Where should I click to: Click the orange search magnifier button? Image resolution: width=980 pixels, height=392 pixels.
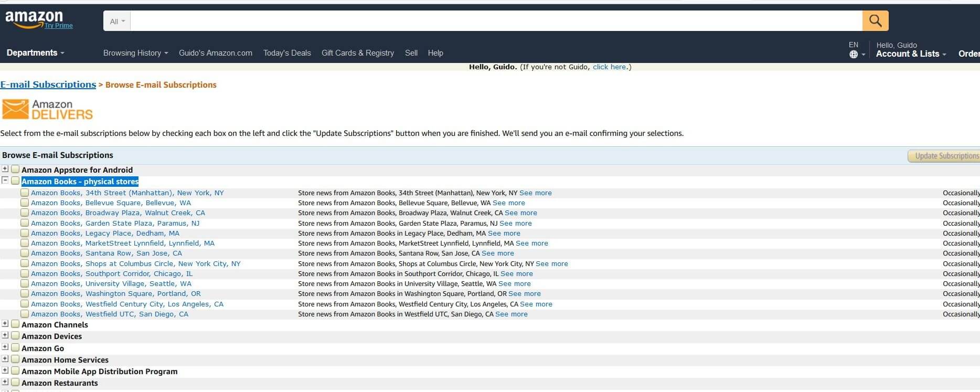coord(875,21)
